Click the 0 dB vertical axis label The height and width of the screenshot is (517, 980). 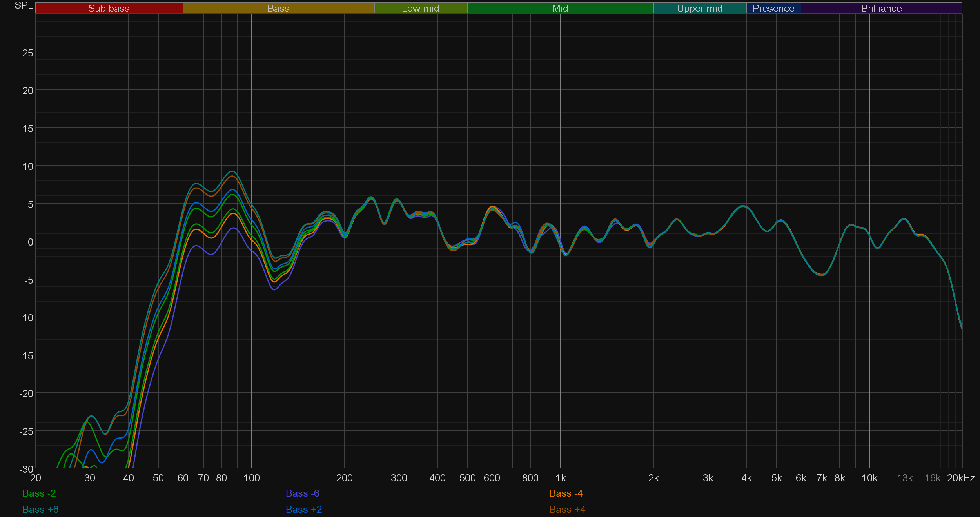point(30,242)
